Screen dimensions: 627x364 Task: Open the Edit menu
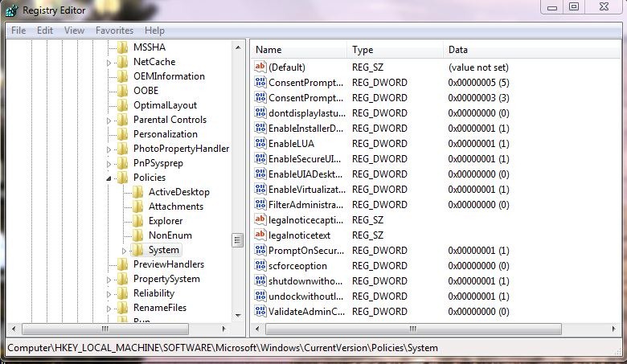click(x=45, y=31)
